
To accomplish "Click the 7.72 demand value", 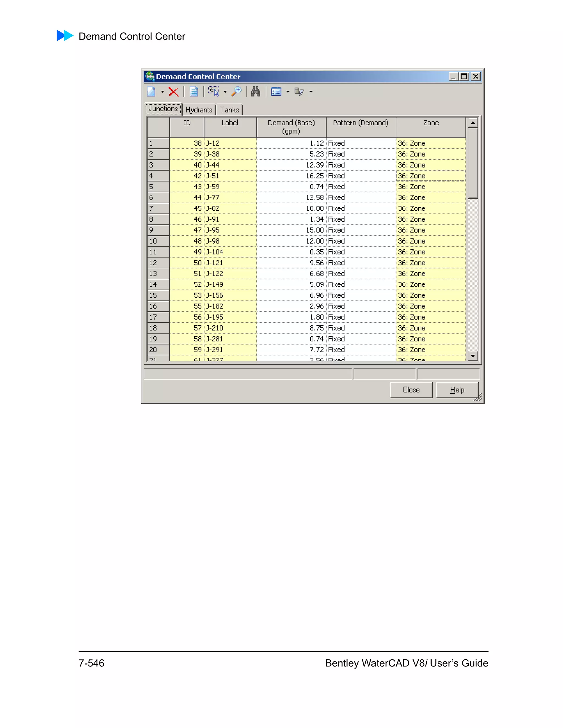I will 316,350.
